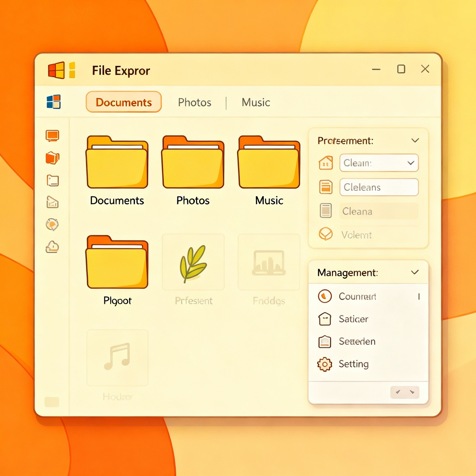The height and width of the screenshot is (476, 476).
Task: Click the cloud upload icon in sidebar
Action: tap(52, 247)
